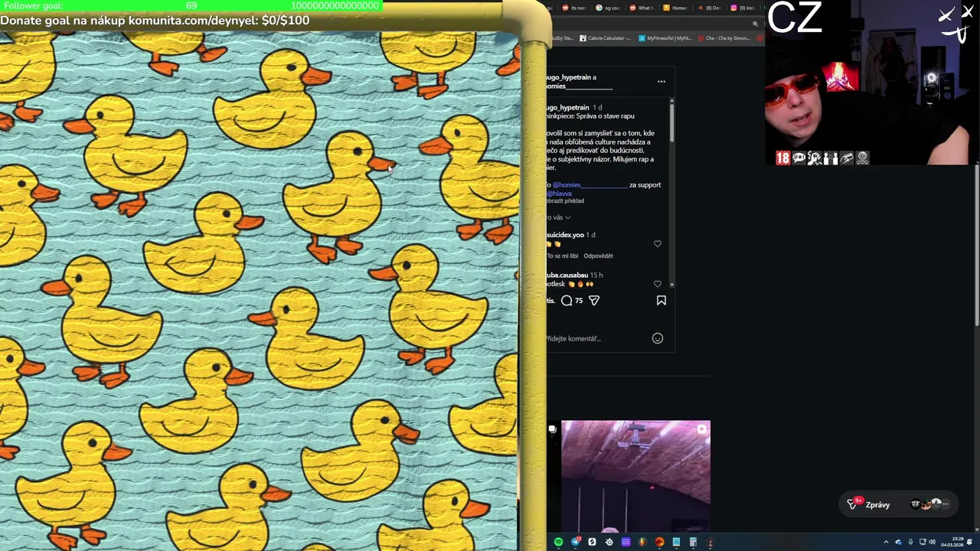Open @homies mention link
The height and width of the screenshot is (551, 980).
pos(590,184)
